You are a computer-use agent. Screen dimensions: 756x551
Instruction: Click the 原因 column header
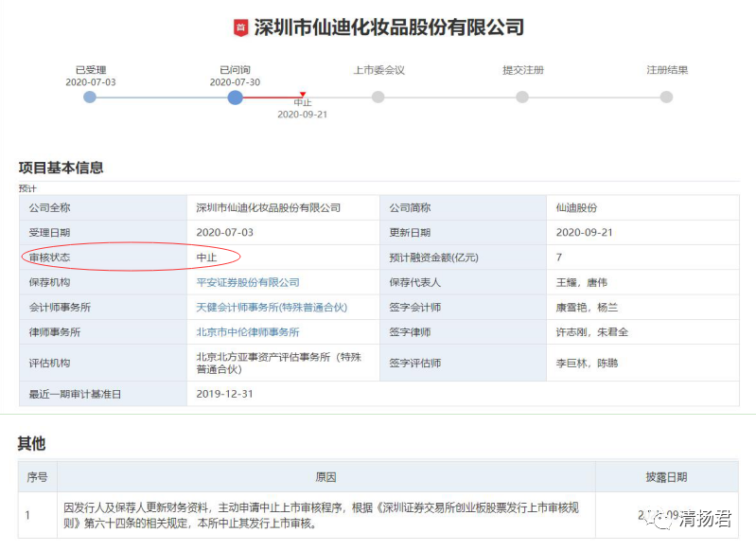tap(325, 477)
